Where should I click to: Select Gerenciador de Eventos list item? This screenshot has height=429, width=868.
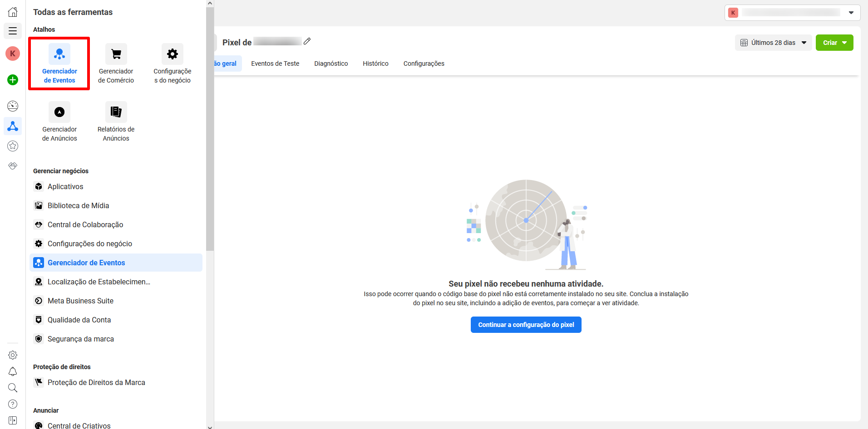coord(116,263)
